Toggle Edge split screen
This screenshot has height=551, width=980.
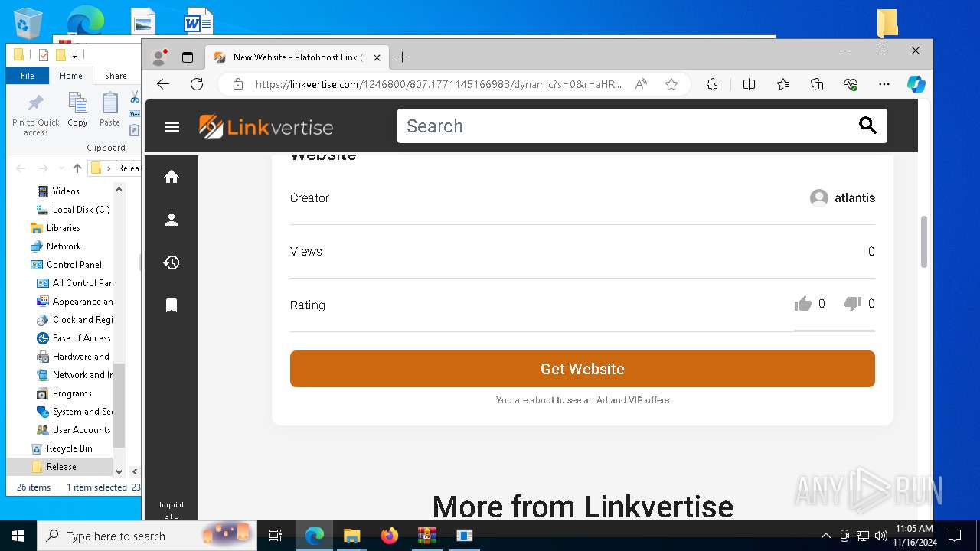[750, 84]
